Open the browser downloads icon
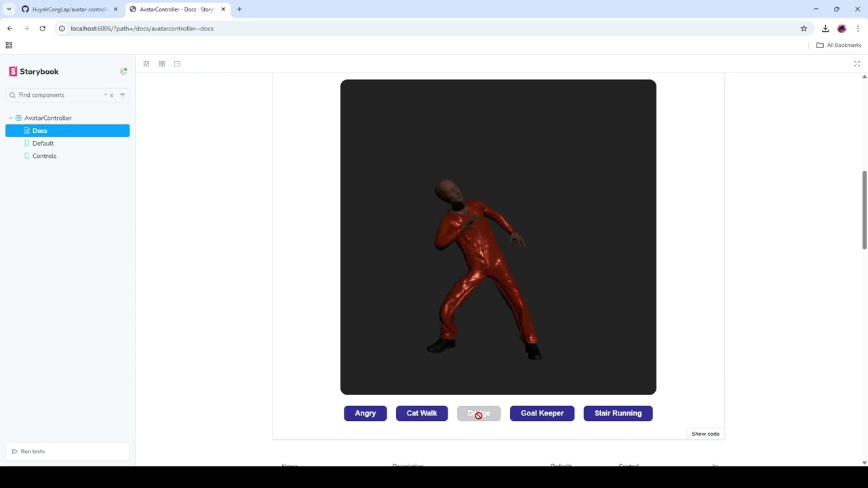This screenshot has width=868, height=488. pyautogui.click(x=825, y=28)
